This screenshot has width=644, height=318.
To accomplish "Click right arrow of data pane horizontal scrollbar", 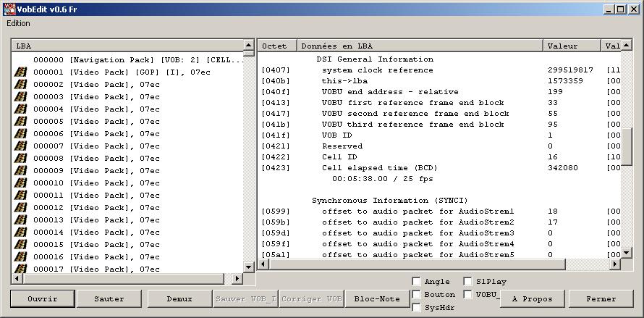I will pyautogui.click(x=616, y=265).
